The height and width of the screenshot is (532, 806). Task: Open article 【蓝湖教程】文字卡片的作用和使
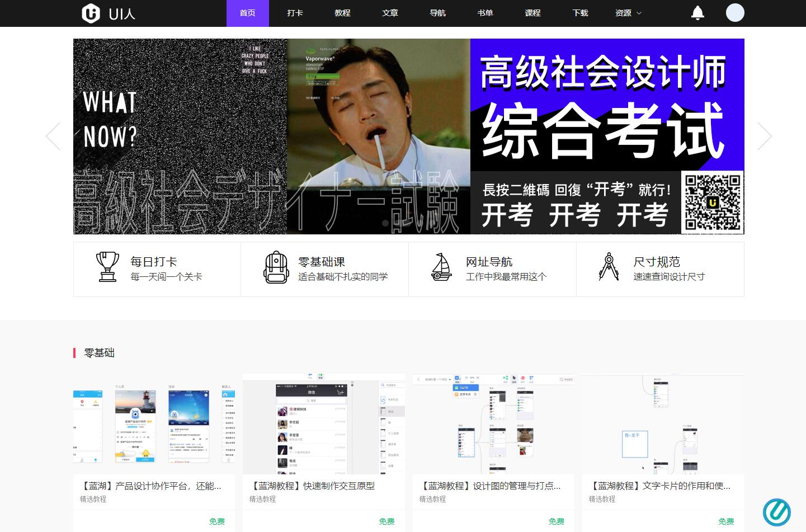pyautogui.click(x=659, y=486)
